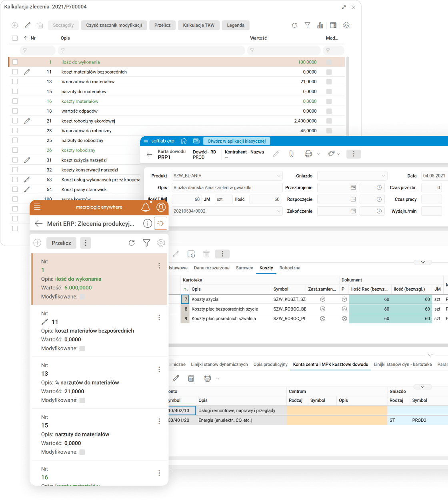The height and width of the screenshot is (502, 448).
Task: Click the printer icon in Karta dowodu toolbar
Action: click(308, 154)
